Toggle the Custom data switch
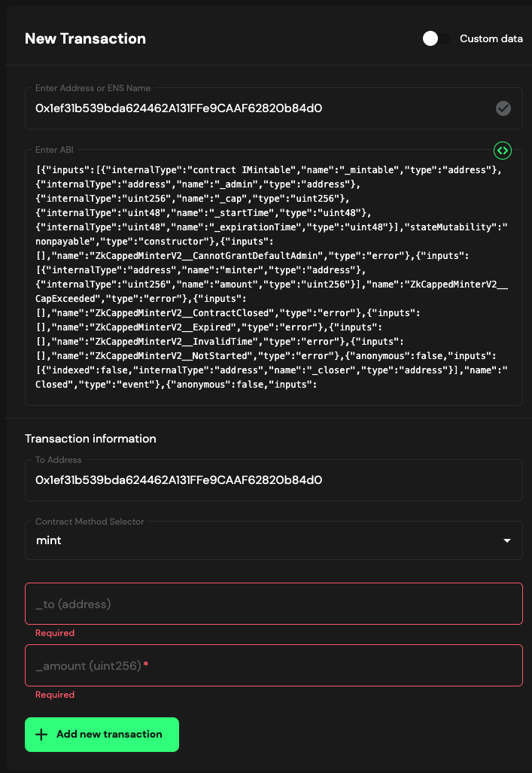532x773 pixels. pyautogui.click(x=436, y=39)
